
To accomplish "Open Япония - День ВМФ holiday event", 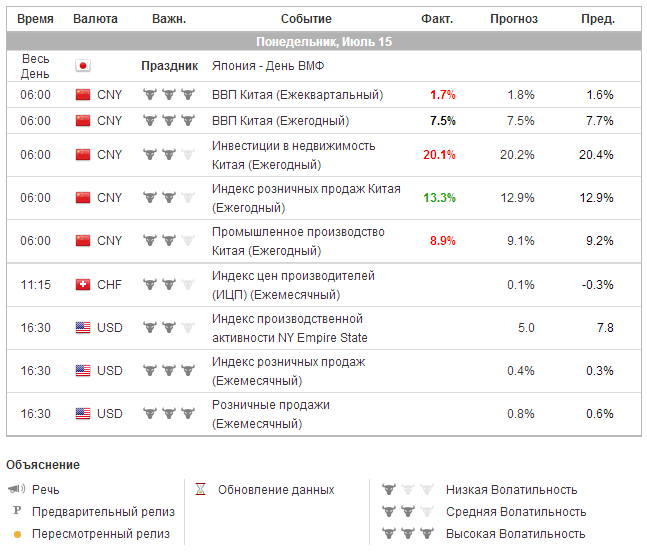I will tap(268, 66).
